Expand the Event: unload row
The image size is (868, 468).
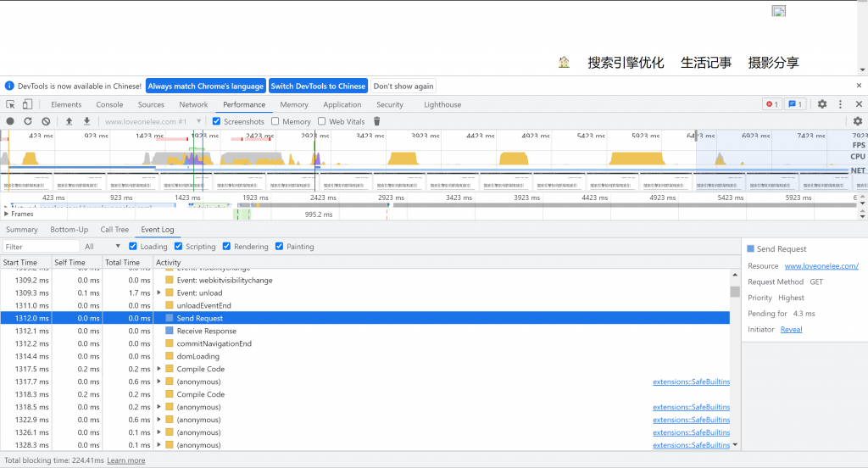pos(159,292)
